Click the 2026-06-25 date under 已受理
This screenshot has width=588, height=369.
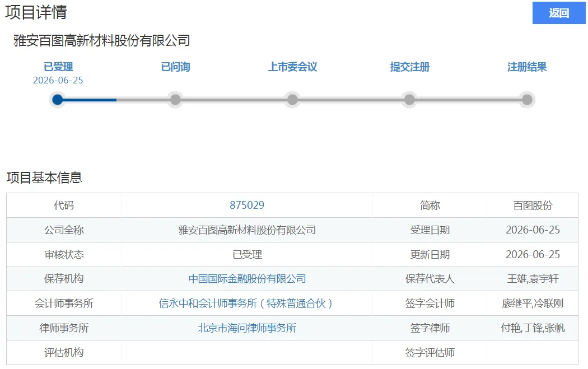[x=58, y=80]
